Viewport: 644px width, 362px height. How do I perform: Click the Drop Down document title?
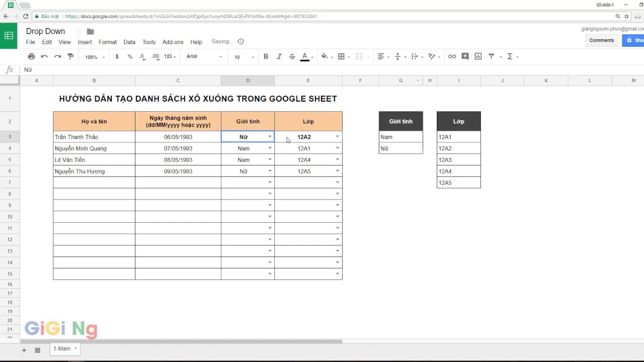[45, 31]
